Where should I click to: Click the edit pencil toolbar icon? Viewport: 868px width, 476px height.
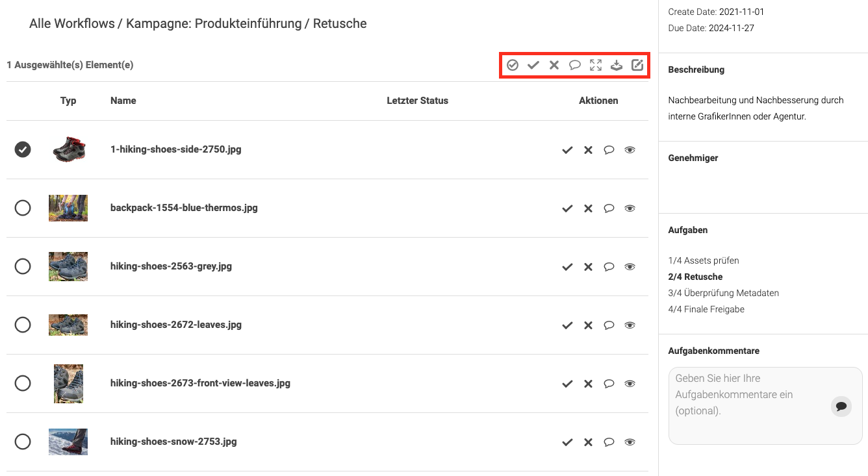637,65
